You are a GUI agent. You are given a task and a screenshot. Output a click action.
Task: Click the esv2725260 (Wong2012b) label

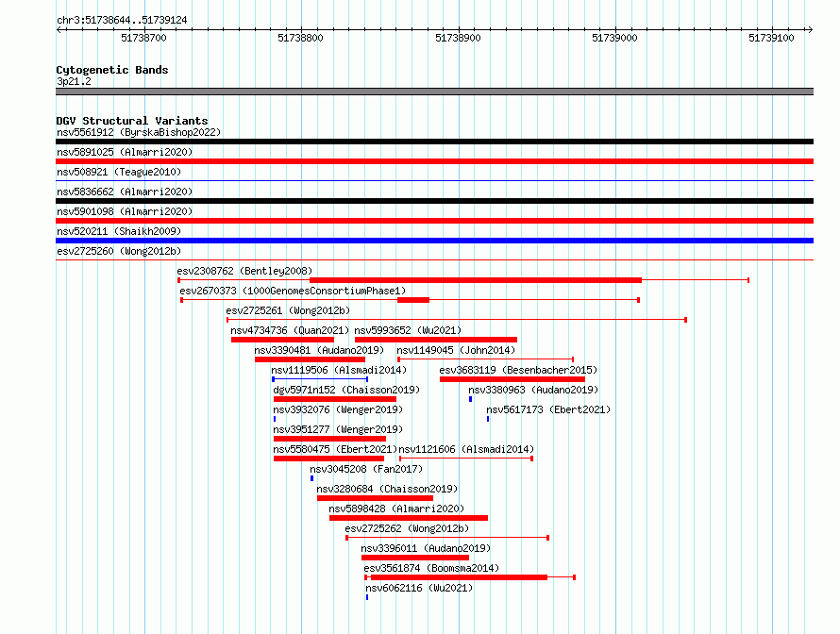pyautogui.click(x=119, y=251)
